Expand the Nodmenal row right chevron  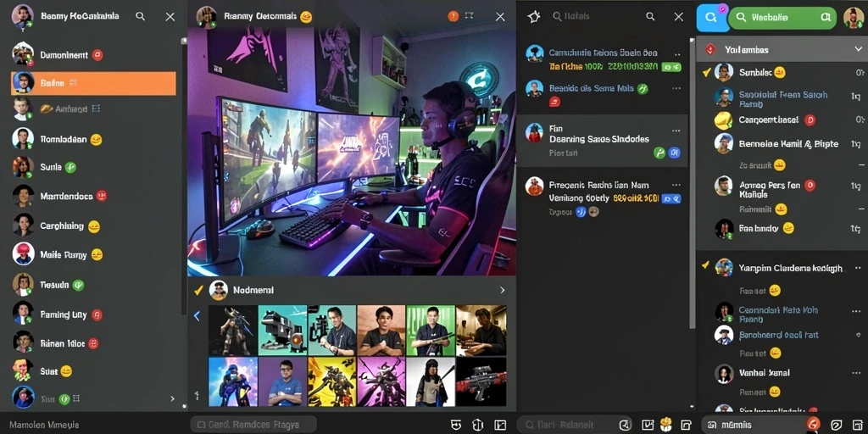coord(502,290)
